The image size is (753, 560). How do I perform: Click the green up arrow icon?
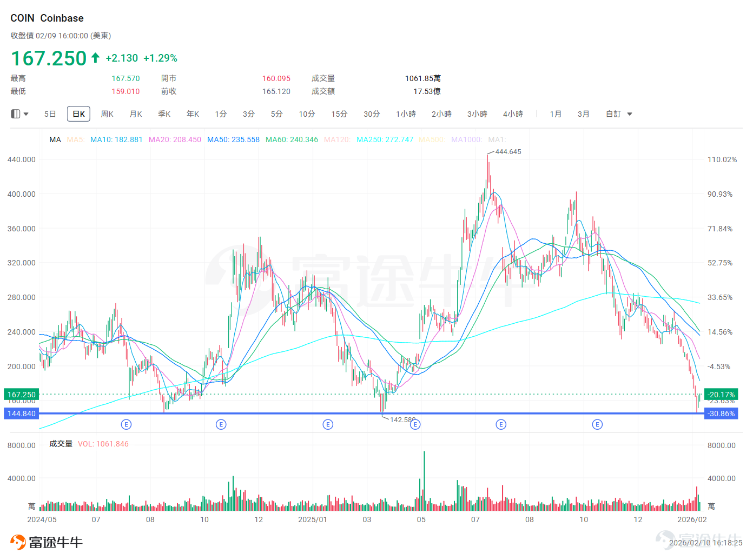click(x=95, y=58)
